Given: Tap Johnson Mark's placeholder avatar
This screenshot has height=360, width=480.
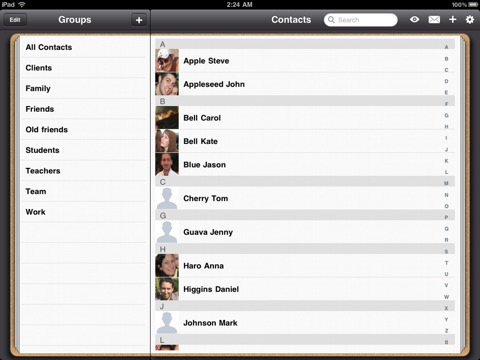Looking at the screenshot, I should (167, 323).
